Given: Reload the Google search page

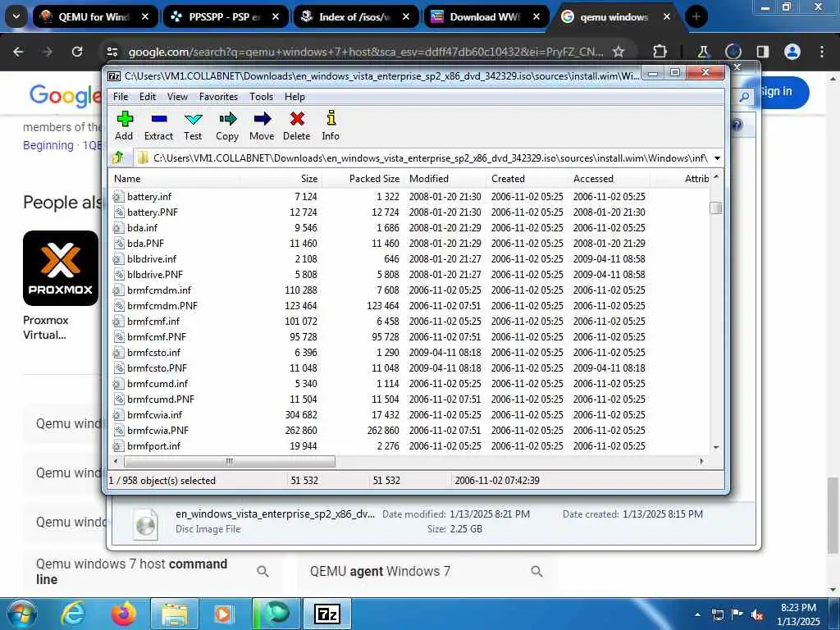Looking at the screenshot, I should tap(77, 52).
